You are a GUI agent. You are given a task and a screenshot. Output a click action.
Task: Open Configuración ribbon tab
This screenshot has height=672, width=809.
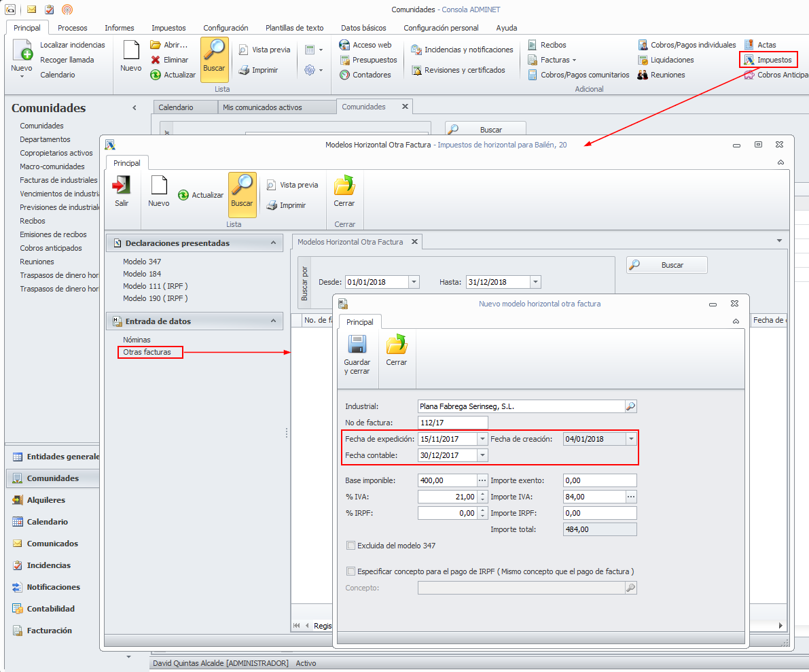(226, 28)
